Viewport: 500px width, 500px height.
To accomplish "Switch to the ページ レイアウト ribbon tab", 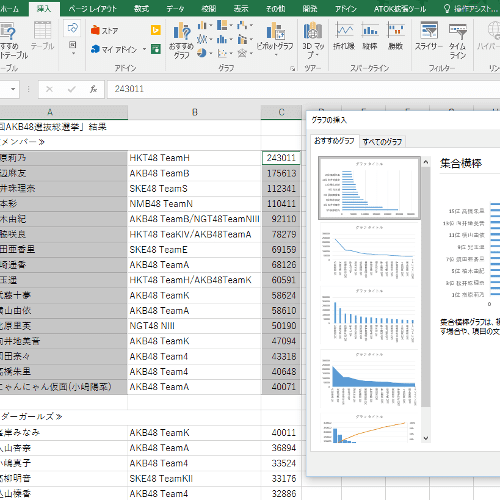I will pos(93,9).
